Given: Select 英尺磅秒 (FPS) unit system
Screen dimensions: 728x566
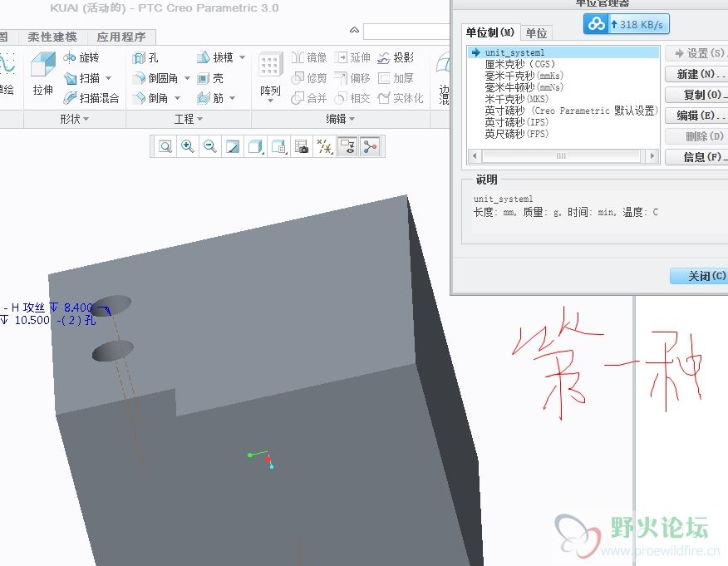Looking at the screenshot, I should [516, 134].
